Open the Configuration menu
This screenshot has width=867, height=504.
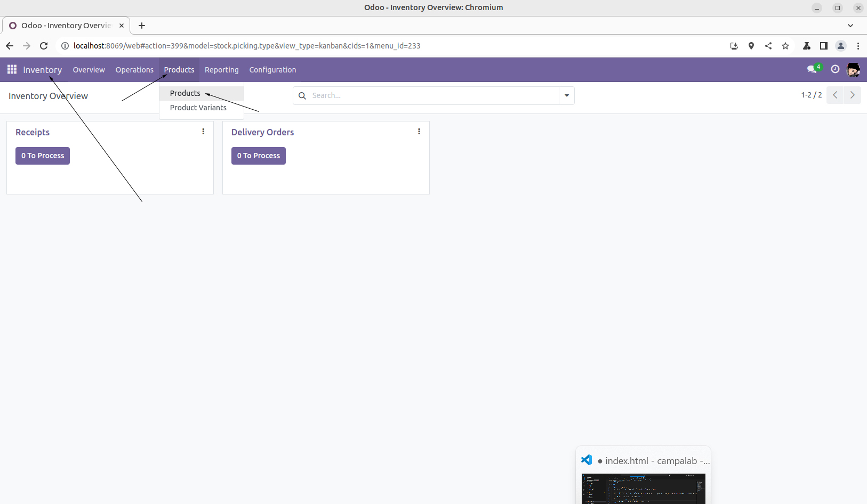(272, 70)
